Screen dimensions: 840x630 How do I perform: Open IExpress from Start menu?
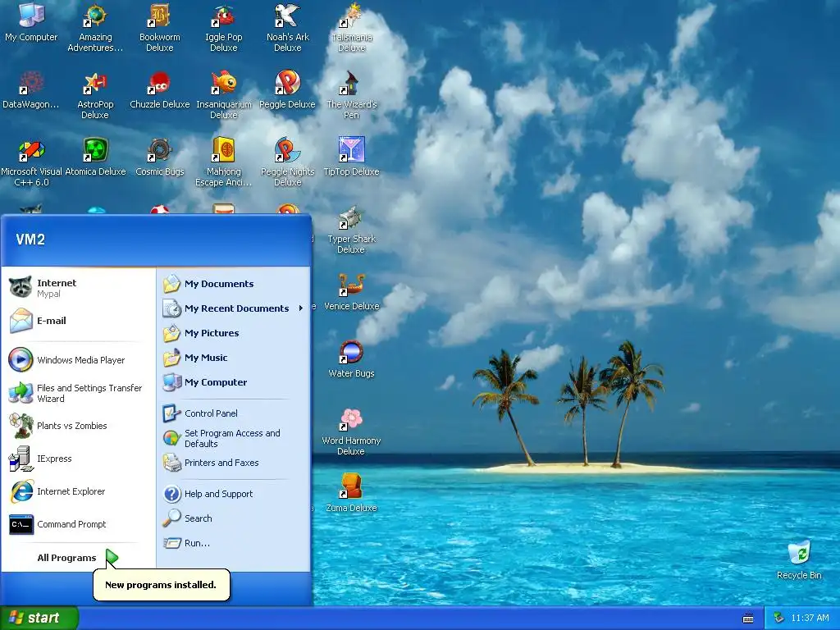point(78,459)
